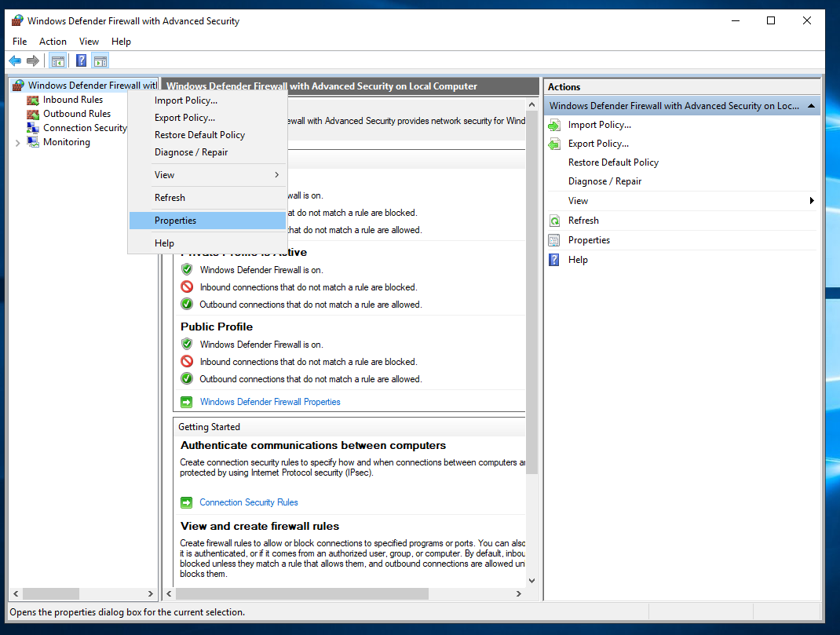
Task: Click the Getting Started section header
Action: 209,427
